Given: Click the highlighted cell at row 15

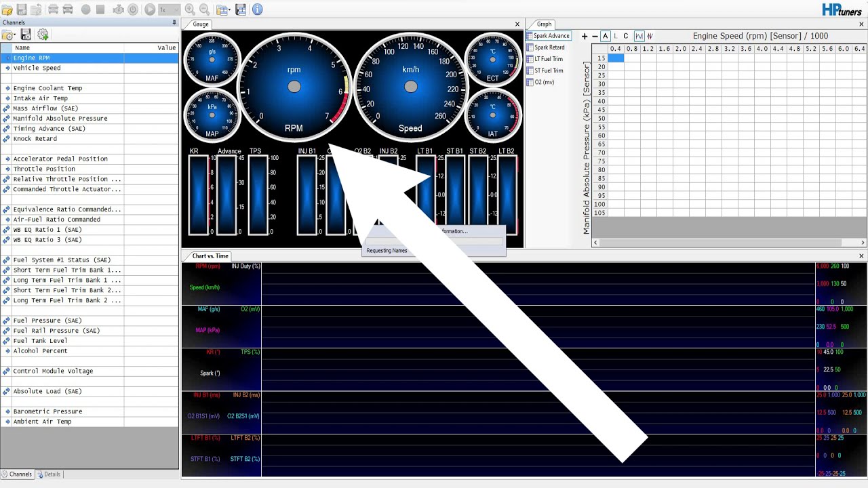Looking at the screenshot, I should (615, 58).
